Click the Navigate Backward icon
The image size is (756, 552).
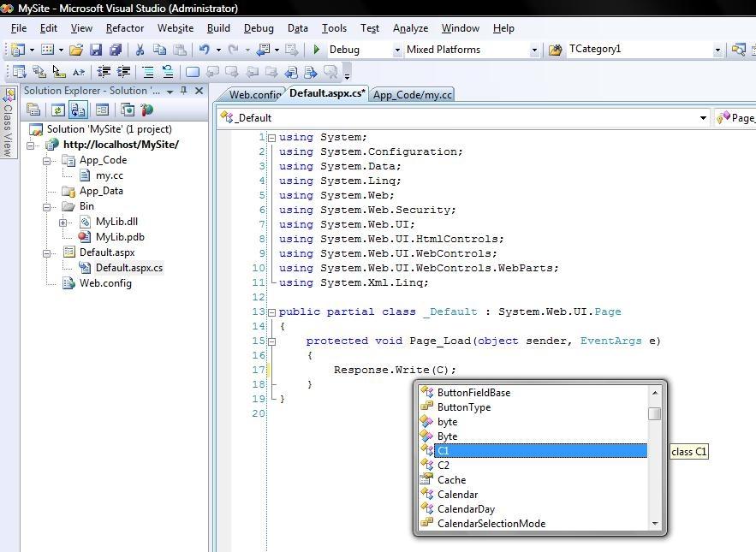263,49
